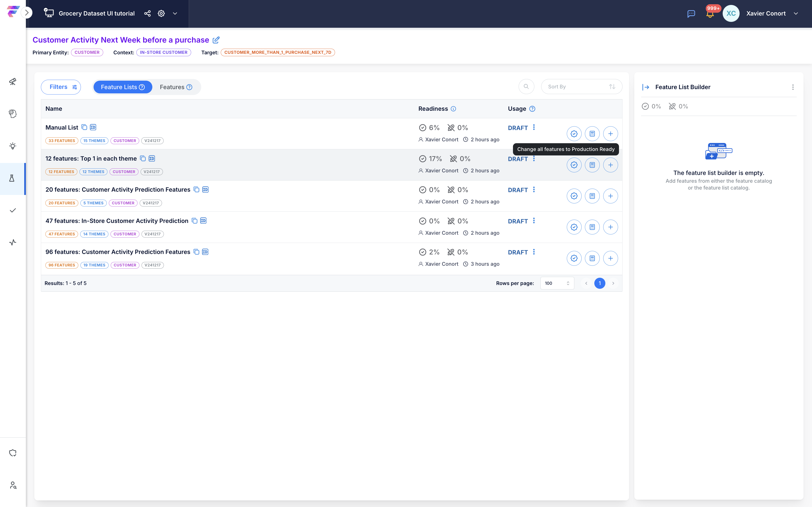Click XC user avatar
Screen dimensions: 812x507
point(731,13)
